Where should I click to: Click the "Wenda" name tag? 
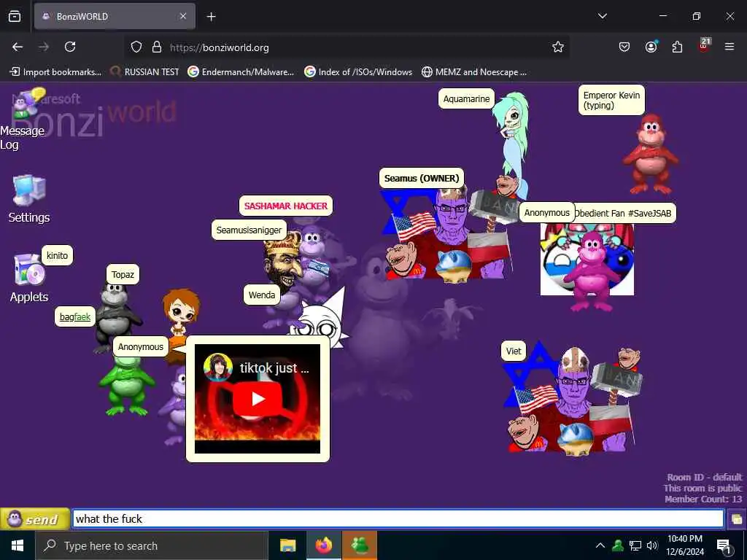pos(262,295)
